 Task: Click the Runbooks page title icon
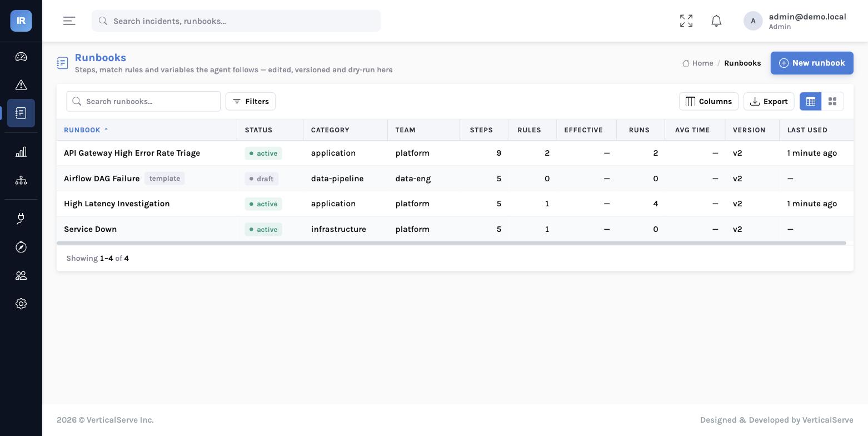(62, 63)
